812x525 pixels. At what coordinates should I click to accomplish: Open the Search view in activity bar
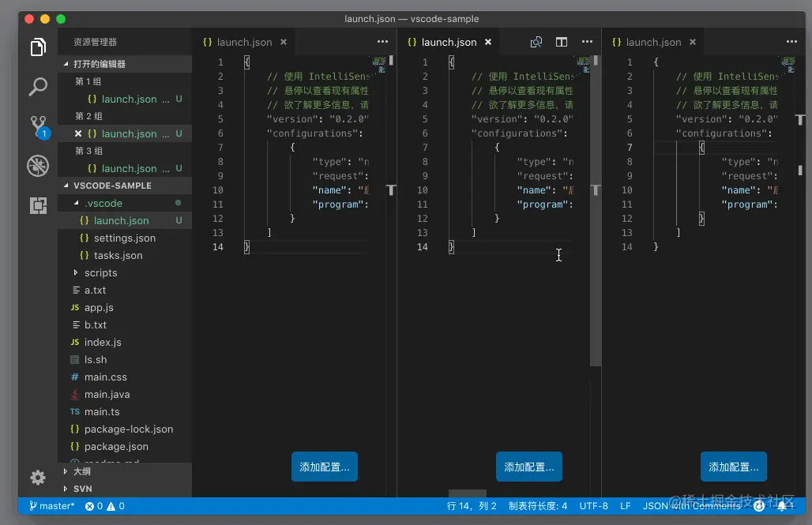(x=38, y=87)
